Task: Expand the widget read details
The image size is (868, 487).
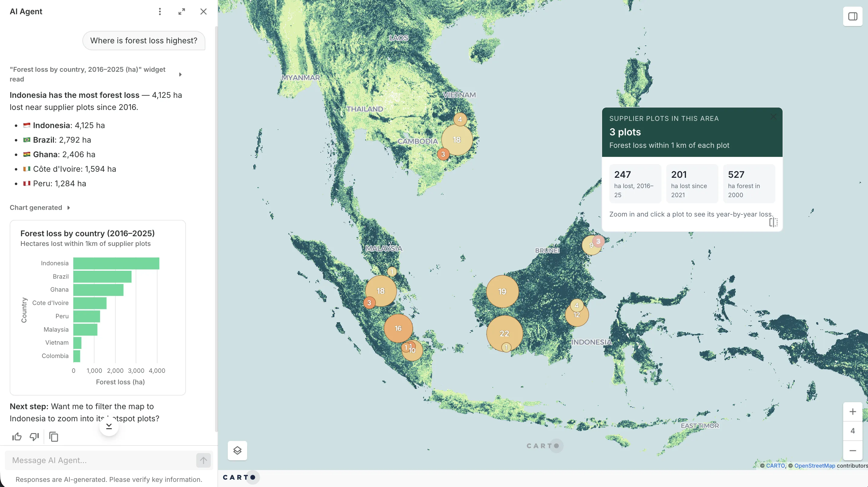Action: tap(180, 75)
